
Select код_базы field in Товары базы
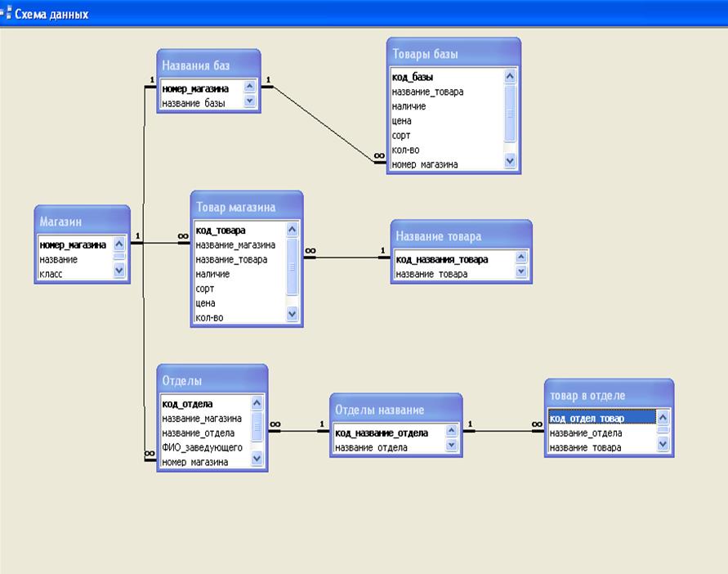point(447,77)
